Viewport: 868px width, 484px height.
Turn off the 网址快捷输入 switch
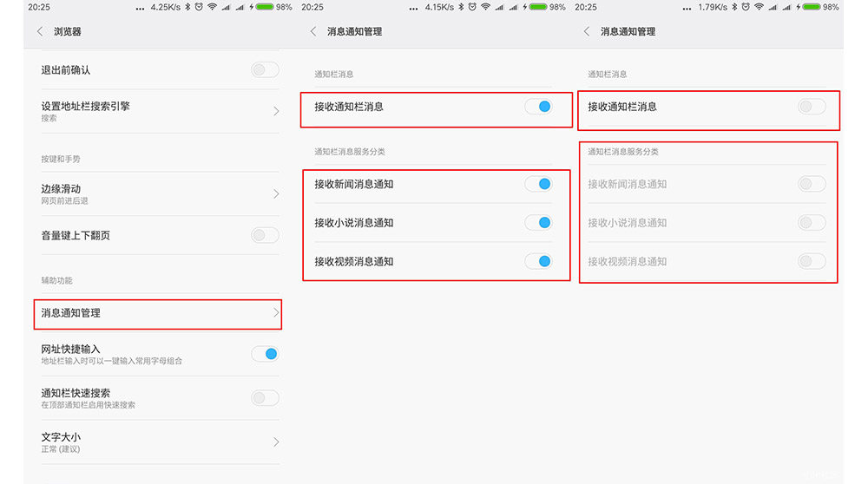pos(265,353)
